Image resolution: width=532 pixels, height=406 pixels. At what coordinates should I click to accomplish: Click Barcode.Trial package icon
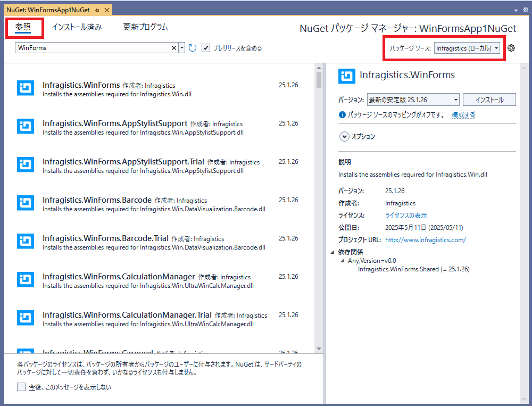click(26, 242)
